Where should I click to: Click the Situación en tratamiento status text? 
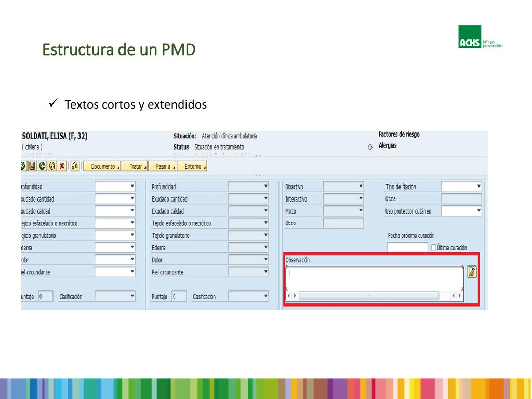(219, 147)
